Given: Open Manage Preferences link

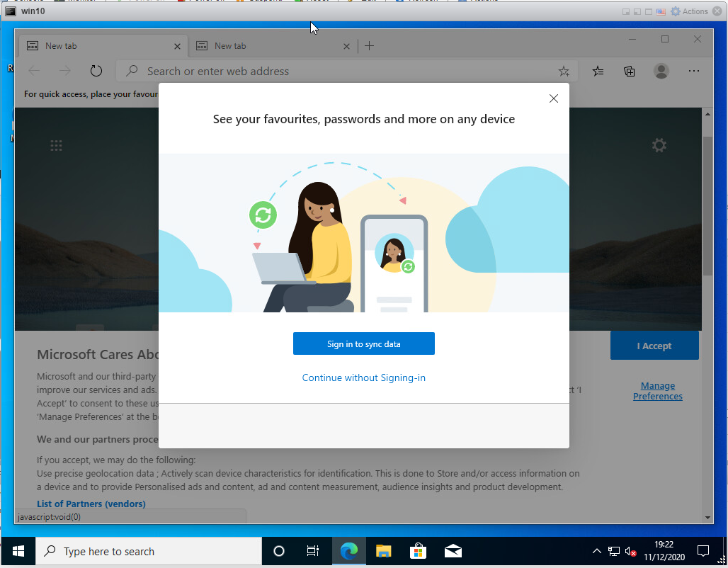Looking at the screenshot, I should [657, 391].
